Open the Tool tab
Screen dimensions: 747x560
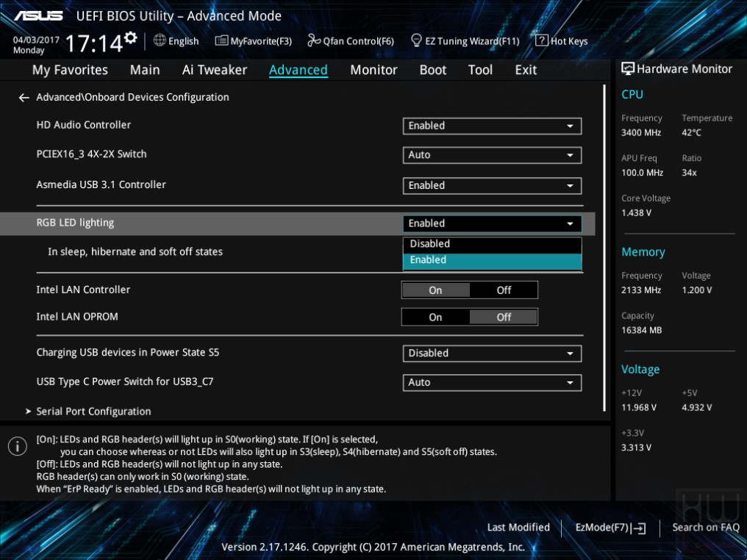pyautogui.click(x=480, y=70)
